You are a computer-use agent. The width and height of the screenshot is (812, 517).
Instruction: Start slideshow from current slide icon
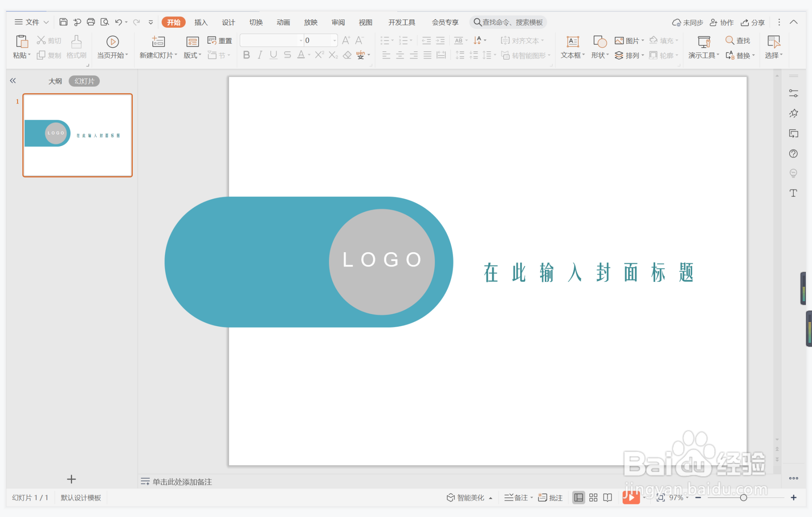click(x=112, y=42)
